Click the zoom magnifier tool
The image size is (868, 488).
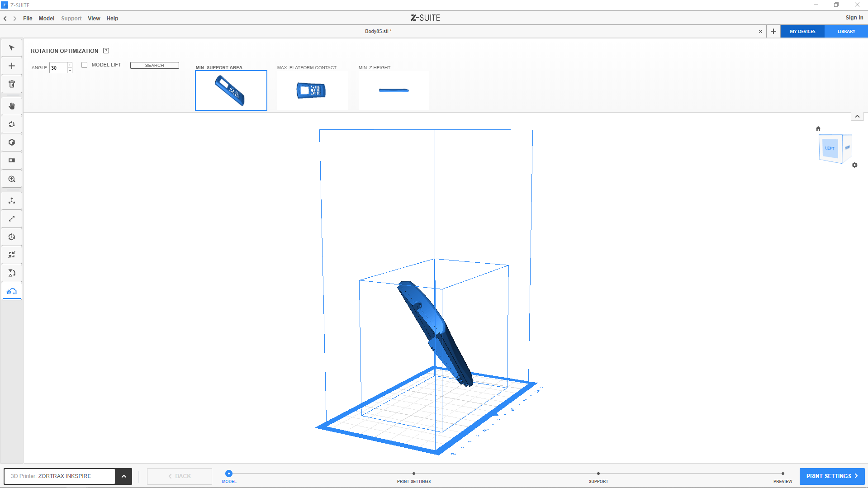(x=12, y=179)
